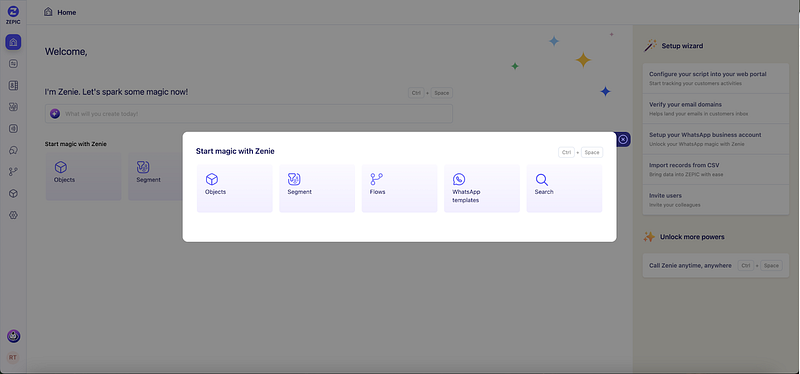Image resolution: width=800 pixels, height=374 pixels.
Task: Click the "Start magic with Zenie" dialog title
Action: click(x=235, y=152)
